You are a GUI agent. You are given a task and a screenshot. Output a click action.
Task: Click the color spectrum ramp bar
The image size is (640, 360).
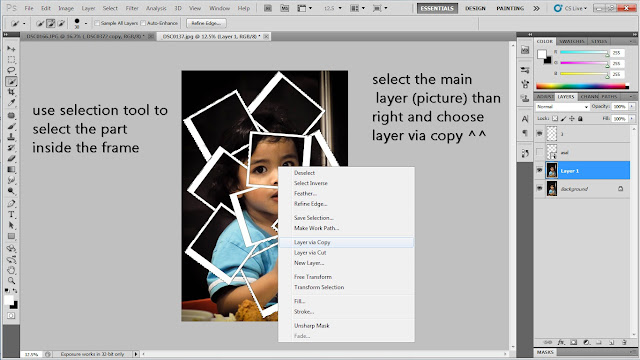(x=582, y=86)
